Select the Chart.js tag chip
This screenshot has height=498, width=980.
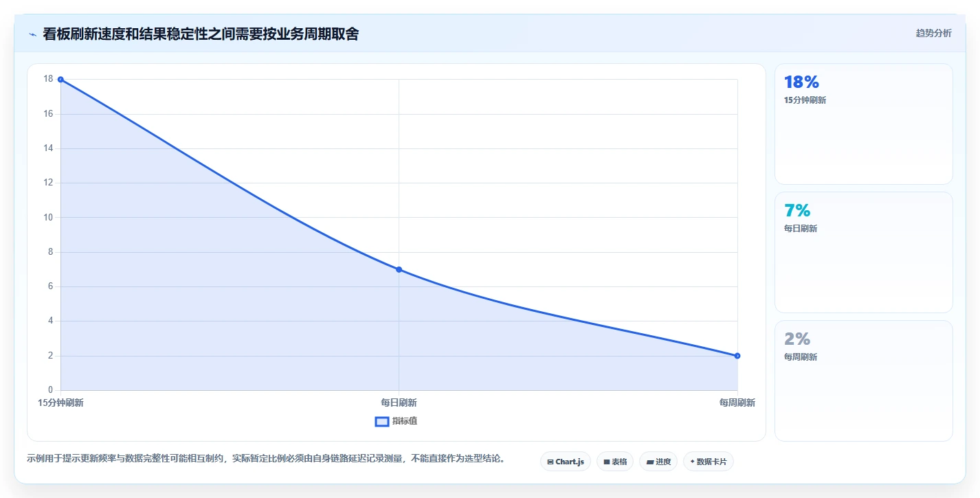[566, 462]
